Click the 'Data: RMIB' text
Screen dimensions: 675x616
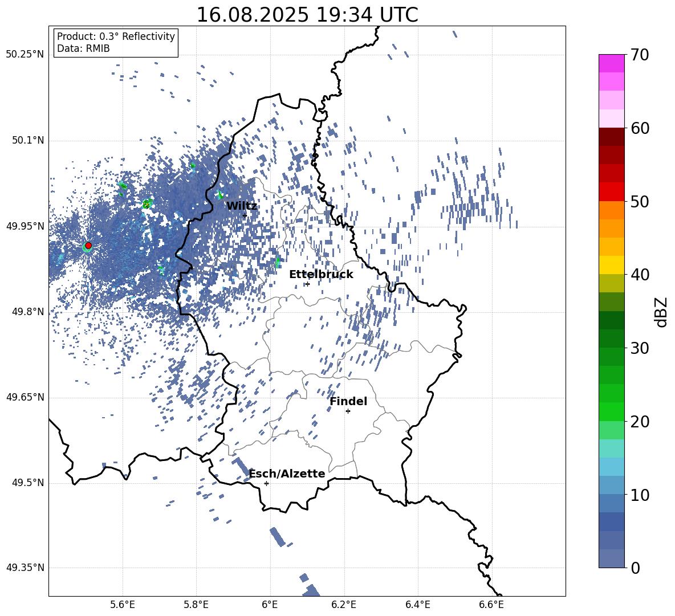83,48
